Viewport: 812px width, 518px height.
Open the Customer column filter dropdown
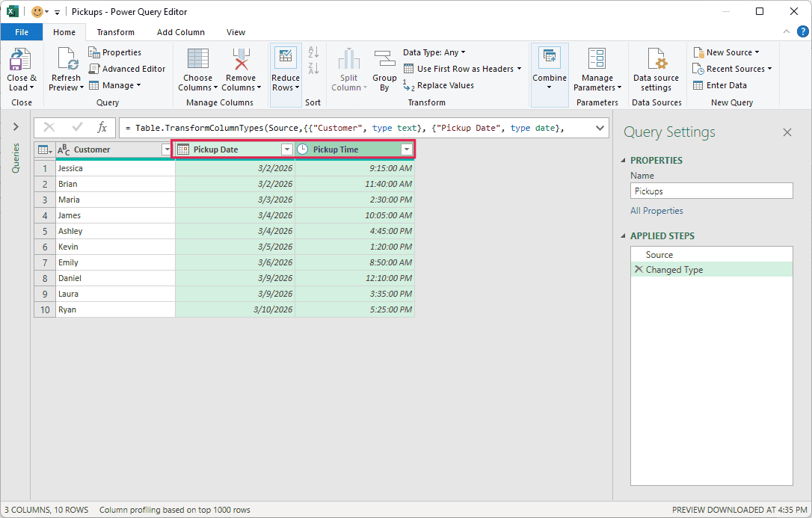(167, 149)
